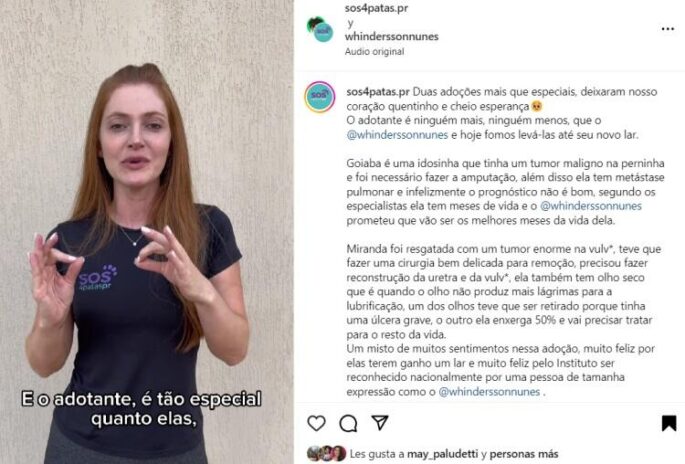Open may_paludetti profile from likes line

pos(443,454)
